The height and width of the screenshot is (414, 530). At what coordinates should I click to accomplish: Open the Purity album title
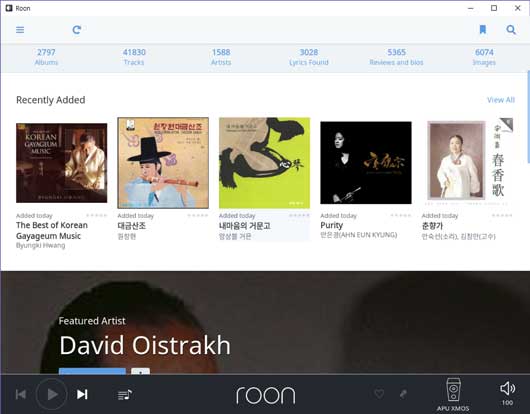coord(332,225)
